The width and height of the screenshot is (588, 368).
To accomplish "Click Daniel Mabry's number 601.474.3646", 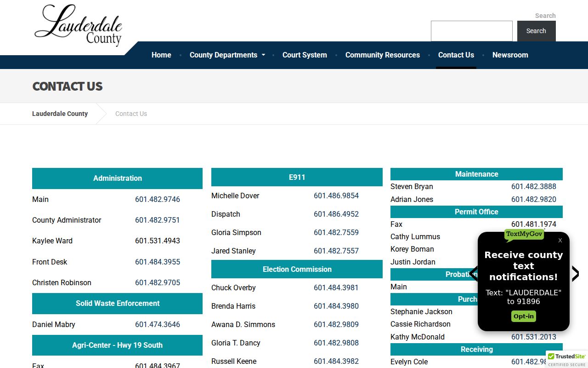I will click(158, 324).
